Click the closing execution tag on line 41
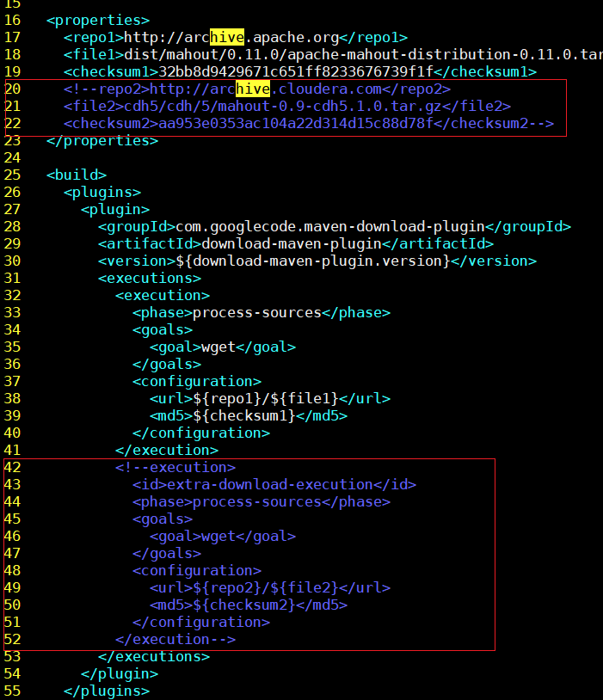This screenshot has height=700, width=603. [167, 450]
